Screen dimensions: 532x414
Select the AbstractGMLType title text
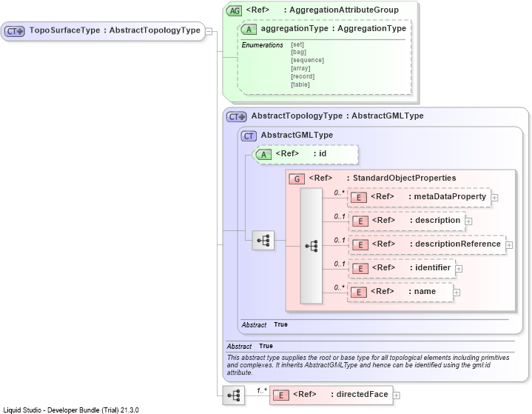[x=297, y=136]
